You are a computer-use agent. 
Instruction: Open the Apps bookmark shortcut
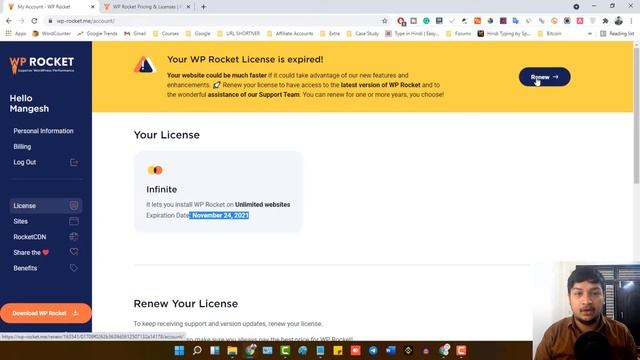(16, 33)
